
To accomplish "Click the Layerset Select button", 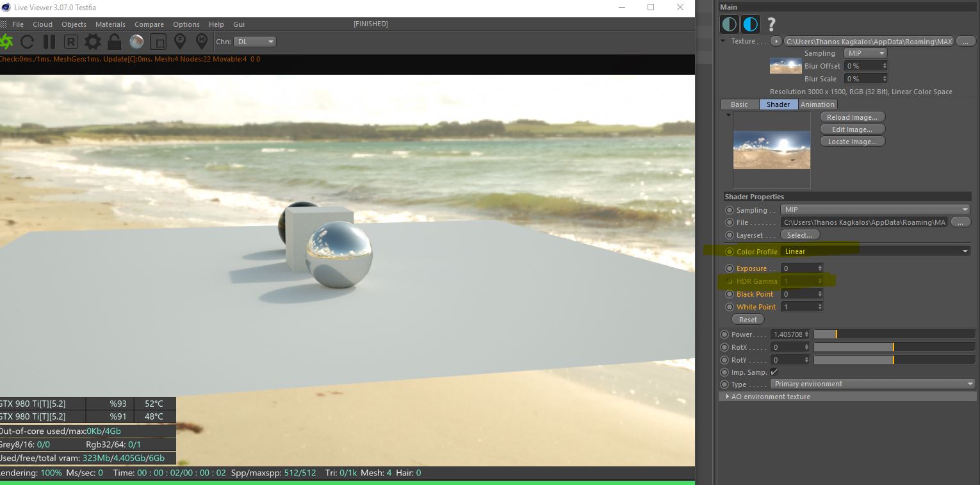I will [x=800, y=235].
